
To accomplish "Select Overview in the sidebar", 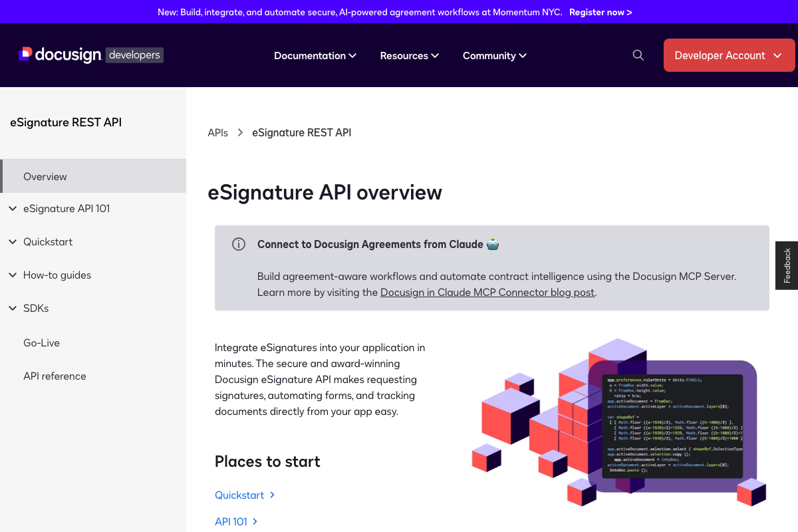I will tap(93, 176).
